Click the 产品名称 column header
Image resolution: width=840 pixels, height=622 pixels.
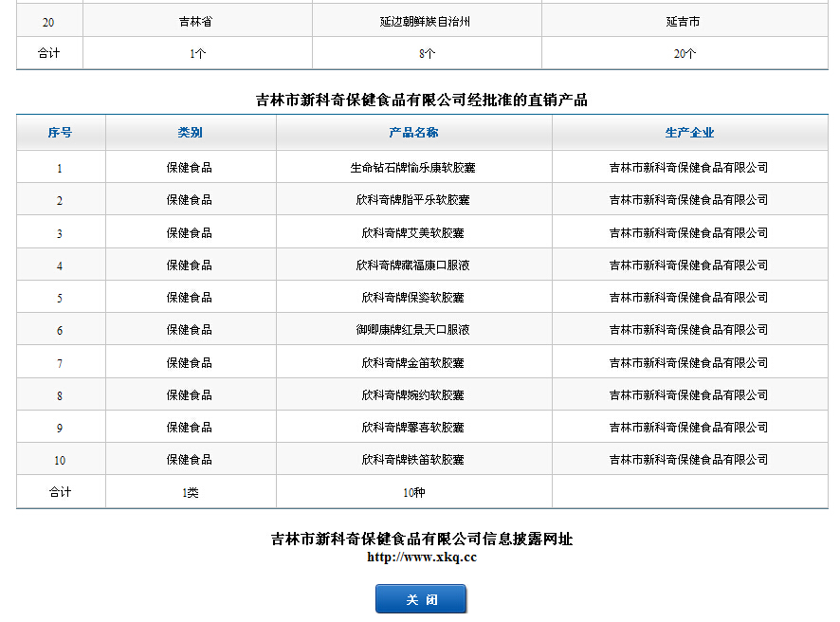(413, 133)
